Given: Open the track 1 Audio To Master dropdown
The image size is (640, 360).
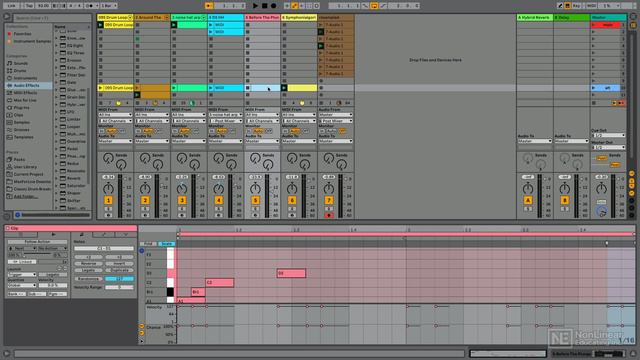Looking at the screenshot, I should tap(115, 141).
